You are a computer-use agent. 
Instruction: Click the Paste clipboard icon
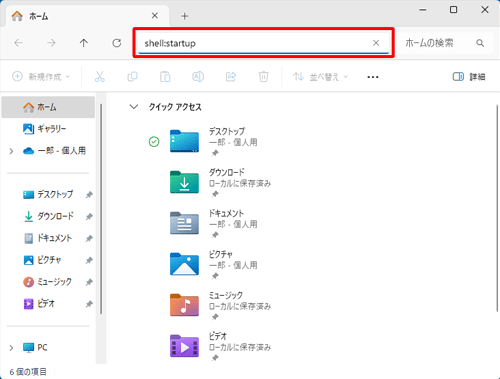tap(165, 77)
